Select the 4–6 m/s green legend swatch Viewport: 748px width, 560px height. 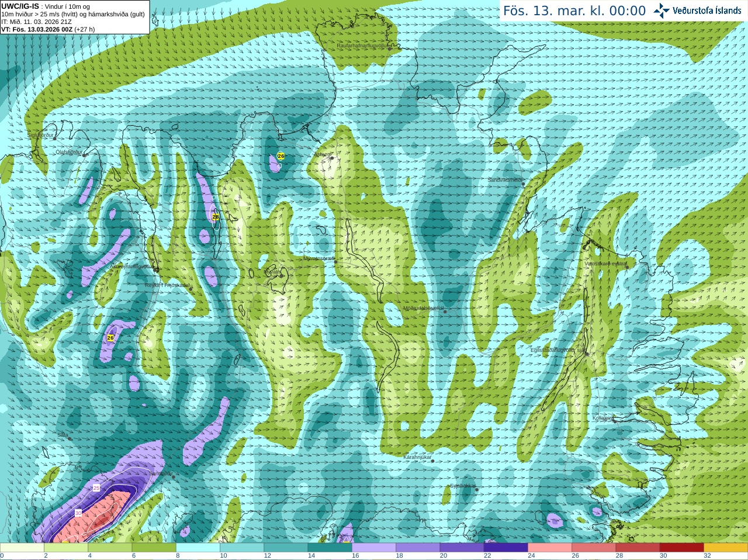point(110,548)
